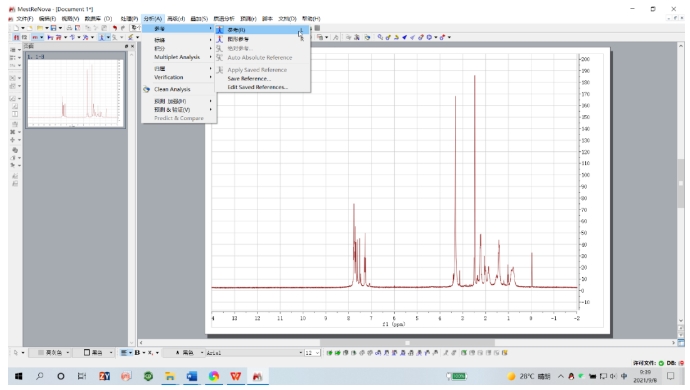Click the Print icon in top toolbar
This screenshot has height=390, width=690.
coord(69,28)
